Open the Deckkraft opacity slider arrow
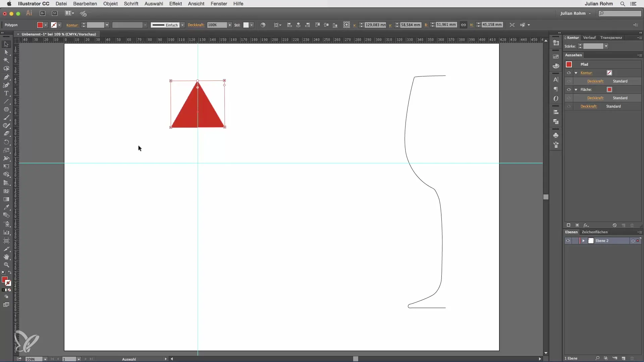 230,25
